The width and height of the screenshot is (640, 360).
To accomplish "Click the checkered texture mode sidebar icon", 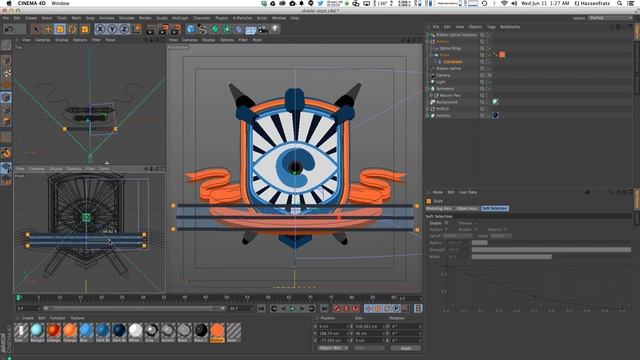I will coord(7,73).
